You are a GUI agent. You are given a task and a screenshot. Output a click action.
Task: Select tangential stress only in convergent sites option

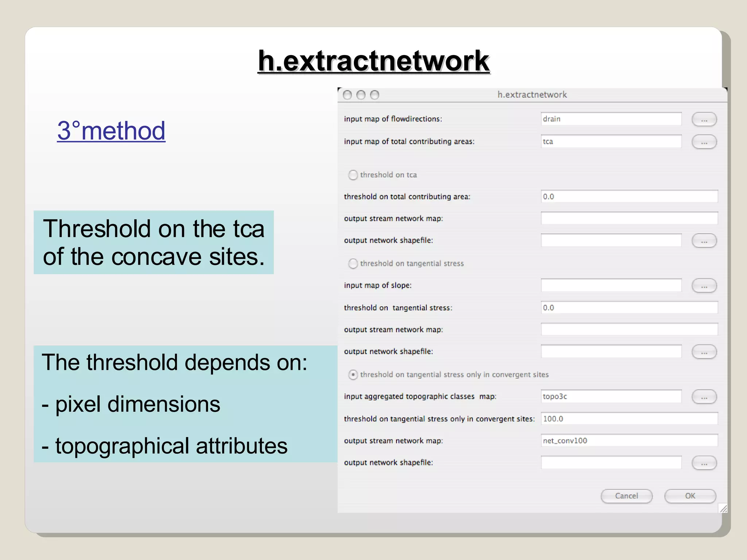point(353,375)
